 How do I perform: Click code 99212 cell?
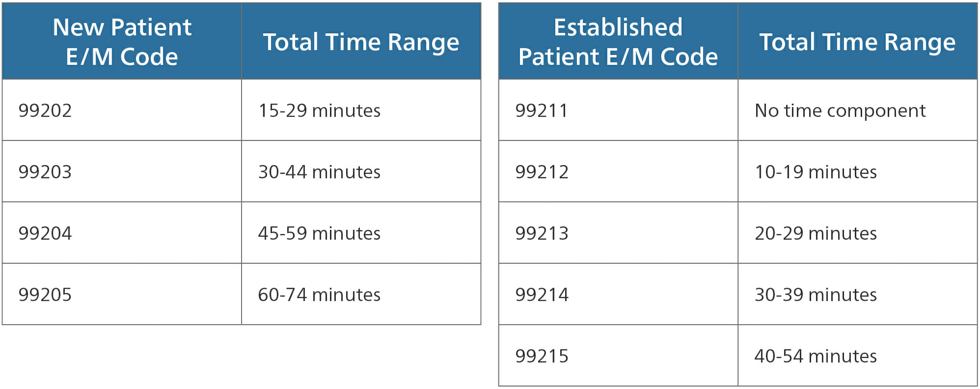tap(542, 172)
